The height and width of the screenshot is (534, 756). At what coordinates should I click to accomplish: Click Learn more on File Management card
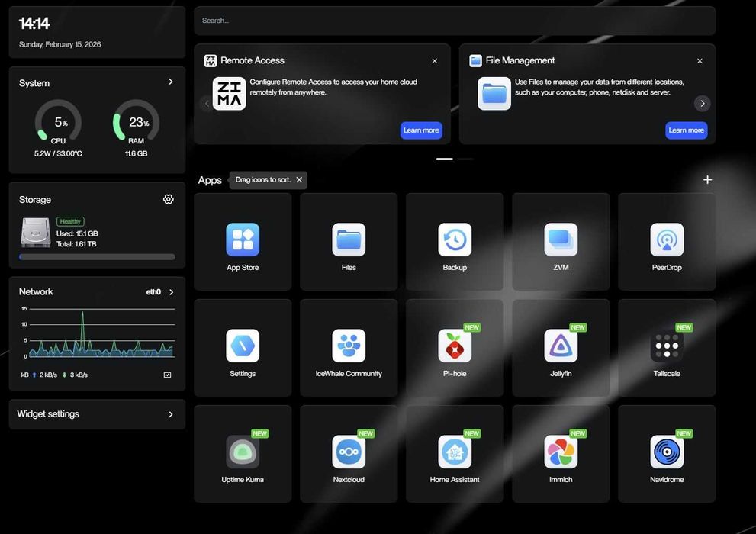pyautogui.click(x=686, y=130)
